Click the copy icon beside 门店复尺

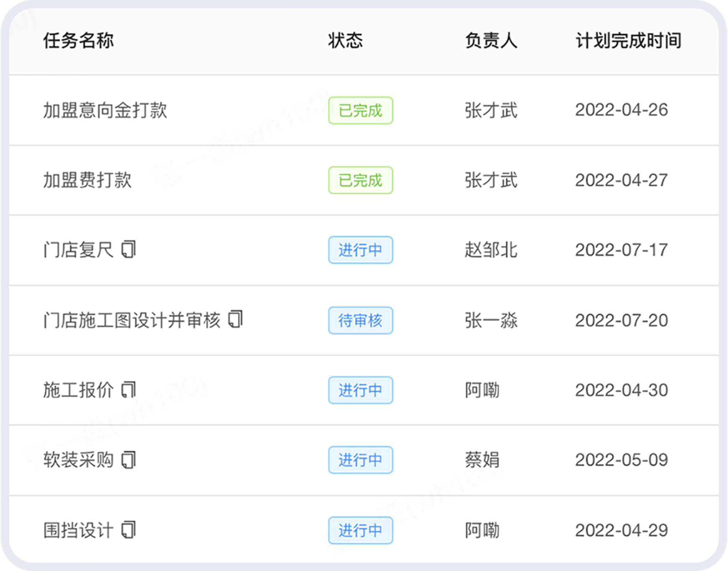pyautogui.click(x=128, y=249)
